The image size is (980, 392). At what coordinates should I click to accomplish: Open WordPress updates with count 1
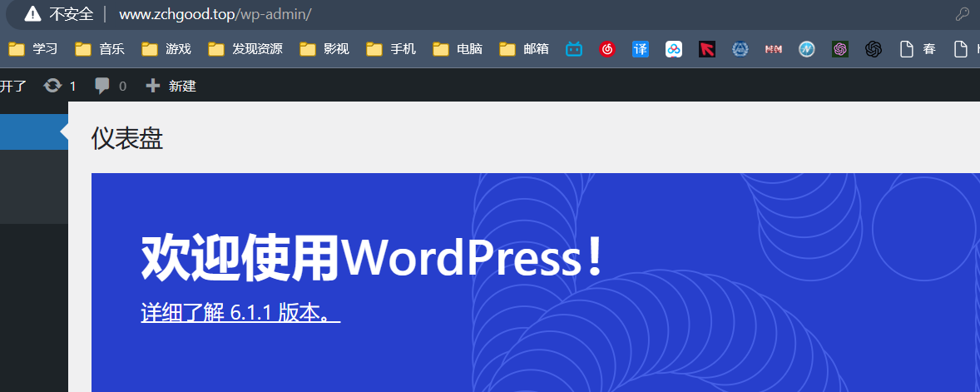click(x=60, y=86)
